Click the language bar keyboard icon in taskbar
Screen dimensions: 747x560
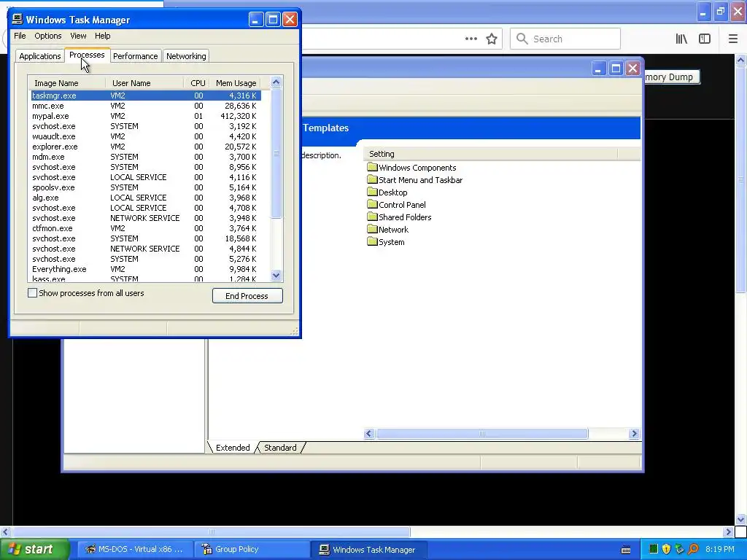(x=626, y=550)
